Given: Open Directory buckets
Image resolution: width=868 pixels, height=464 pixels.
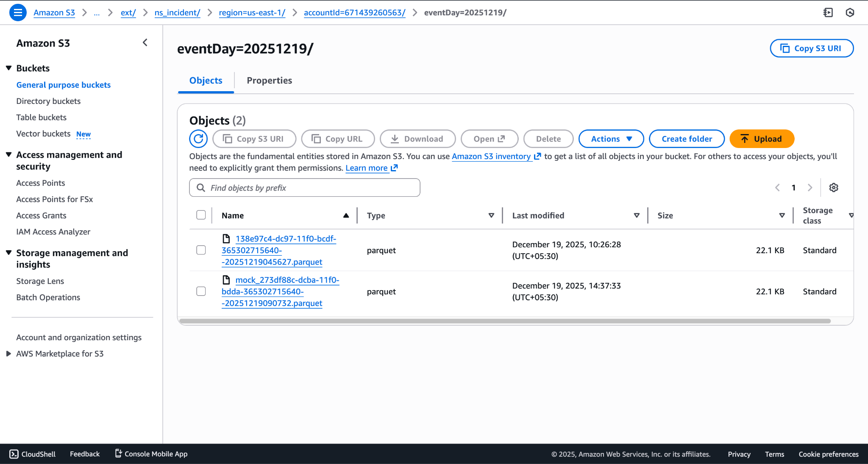Looking at the screenshot, I should point(48,101).
